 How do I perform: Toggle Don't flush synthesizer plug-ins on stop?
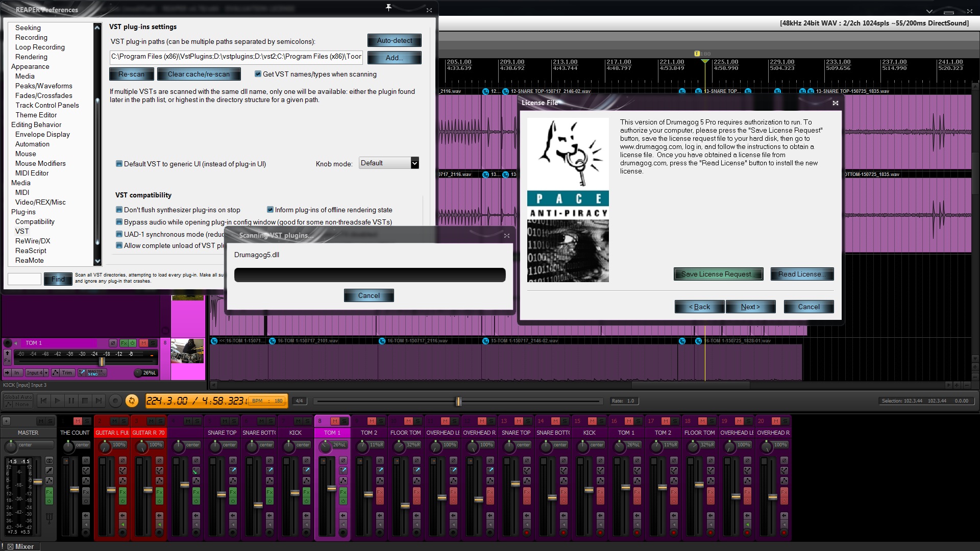click(x=119, y=210)
